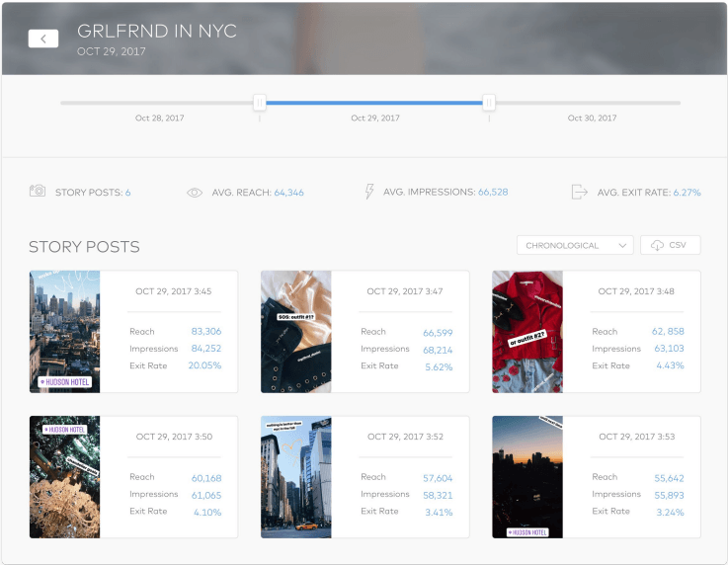Click the impressions value 61,065
Viewport: 728px width, 565px height.
click(x=206, y=495)
